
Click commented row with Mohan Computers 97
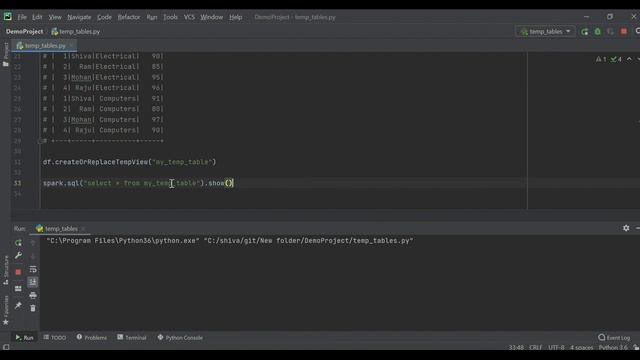click(x=103, y=120)
